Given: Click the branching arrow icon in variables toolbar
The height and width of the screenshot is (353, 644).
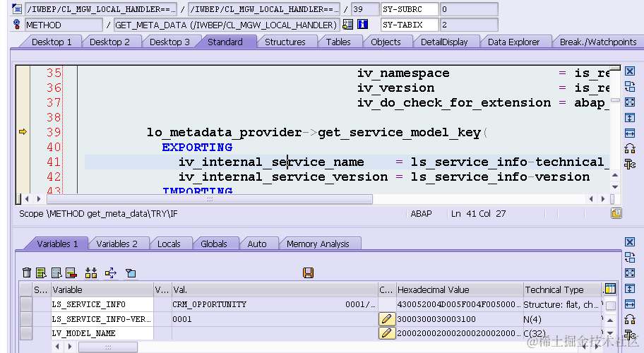Looking at the screenshot, I should point(111,273).
